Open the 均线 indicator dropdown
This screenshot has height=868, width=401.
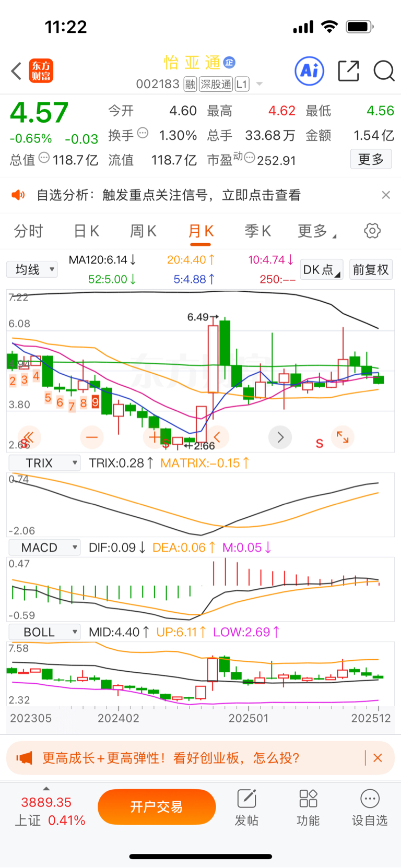coord(32,269)
